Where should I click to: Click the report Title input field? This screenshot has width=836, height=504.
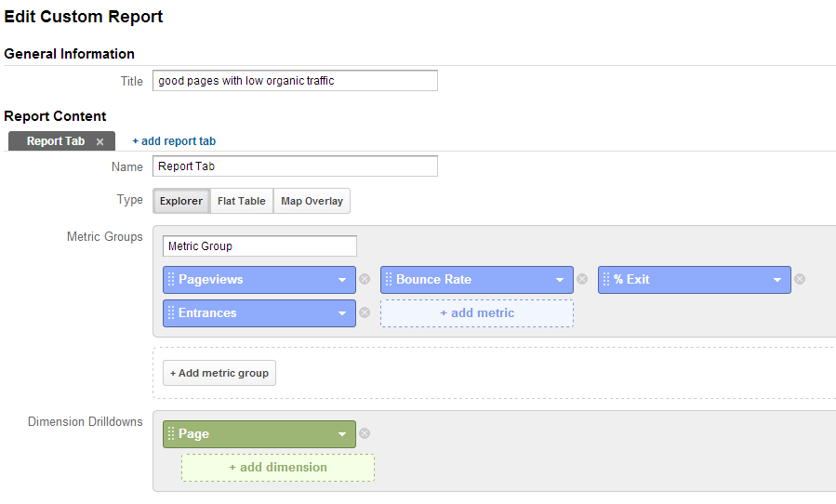point(295,81)
